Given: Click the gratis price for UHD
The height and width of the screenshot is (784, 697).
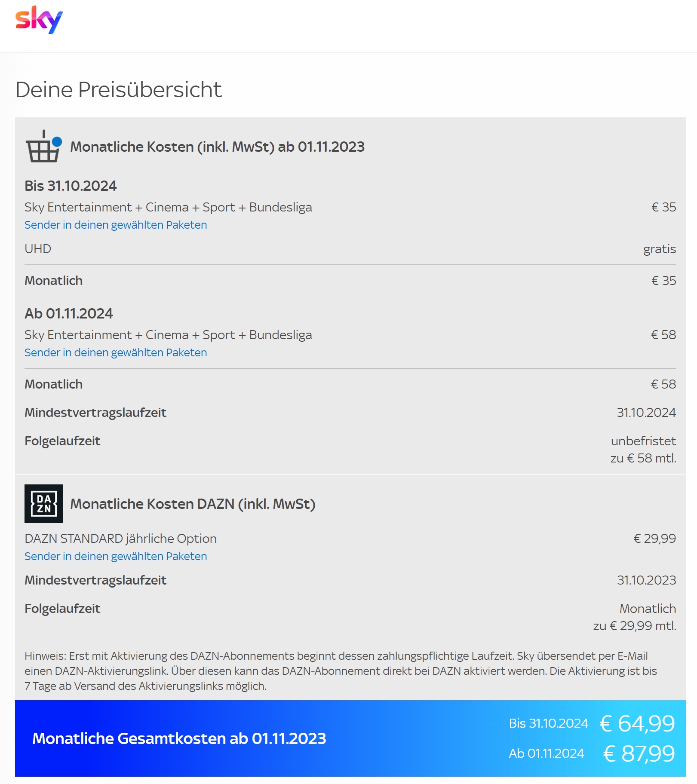Looking at the screenshot, I should pos(659,249).
